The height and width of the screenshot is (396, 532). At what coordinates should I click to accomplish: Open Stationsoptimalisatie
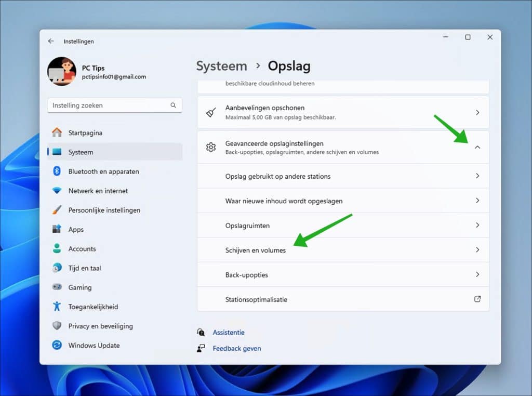pyautogui.click(x=343, y=299)
